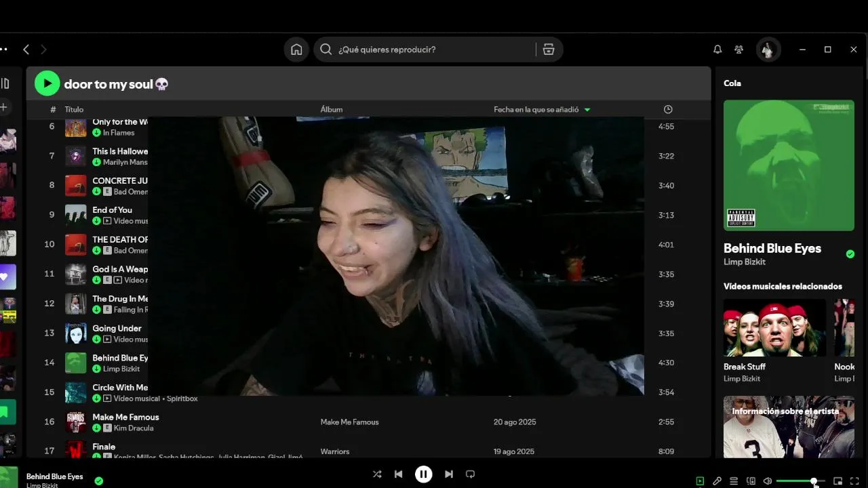The image size is (868, 488).
Task: Skip to the next track
Action: (x=448, y=474)
